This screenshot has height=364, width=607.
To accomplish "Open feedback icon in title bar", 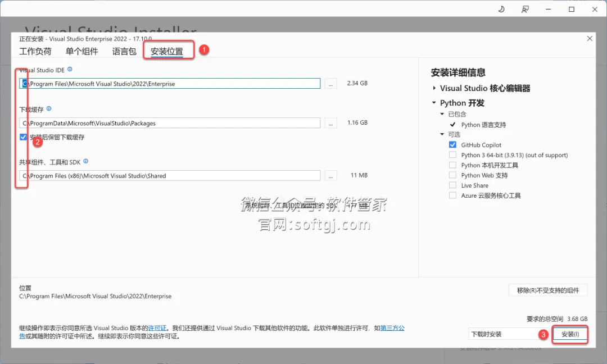I will pyautogui.click(x=525, y=10).
